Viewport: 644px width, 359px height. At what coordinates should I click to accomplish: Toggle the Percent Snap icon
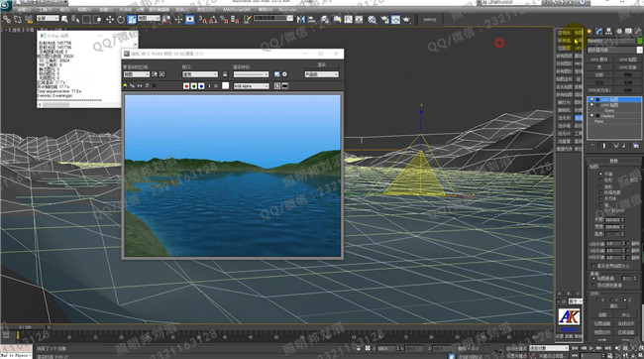(224, 19)
